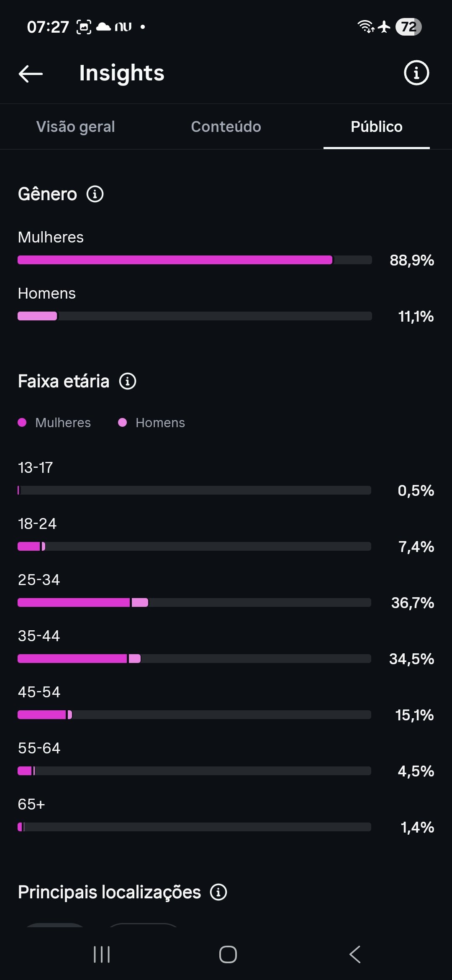452x980 pixels.
Task: Tap the info icon next to Gênero
Action: tap(95, 194)
